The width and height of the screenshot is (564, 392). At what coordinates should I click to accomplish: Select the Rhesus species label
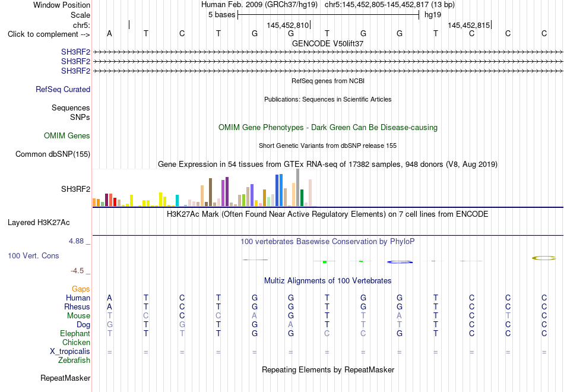click(x=77, y=306)
